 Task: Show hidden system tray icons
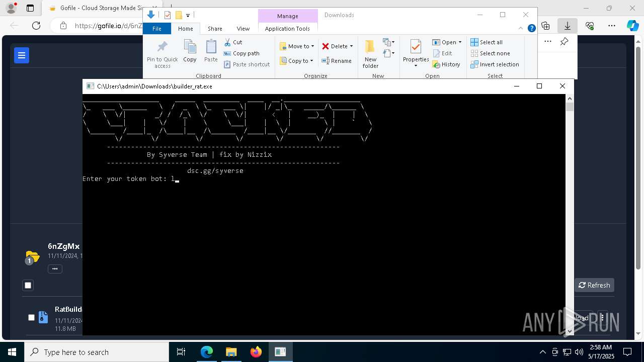coord(542,352)
